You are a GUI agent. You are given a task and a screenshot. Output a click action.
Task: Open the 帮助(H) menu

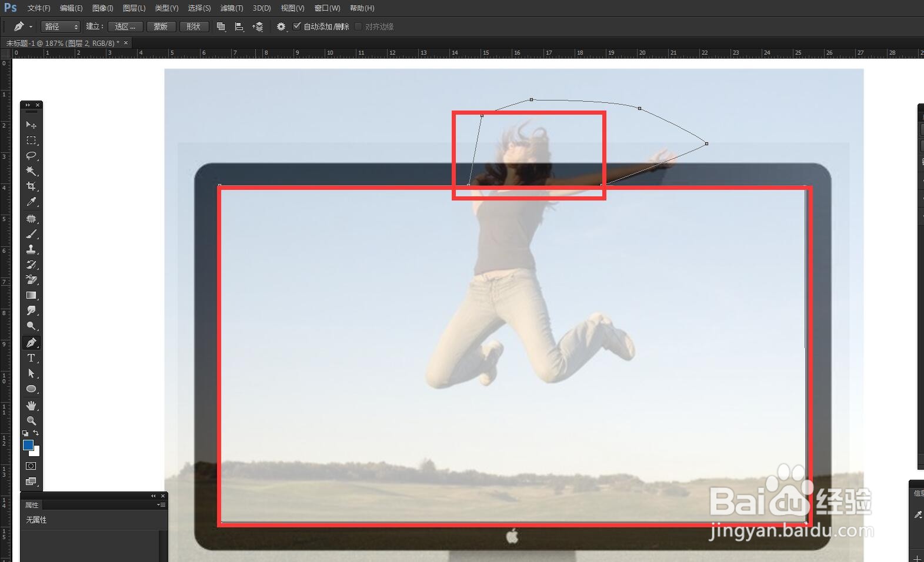(362, 8)
